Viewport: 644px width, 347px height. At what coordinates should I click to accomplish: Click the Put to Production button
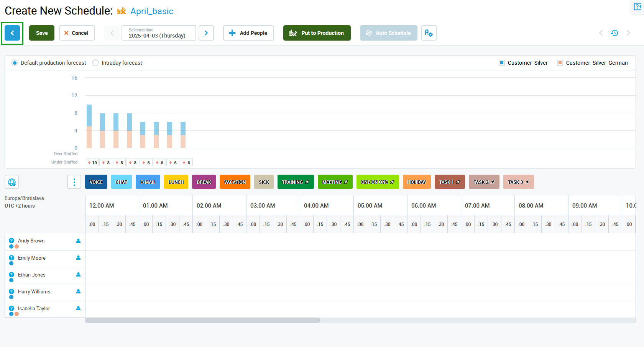pyautogui.click(x=317, y=33)
